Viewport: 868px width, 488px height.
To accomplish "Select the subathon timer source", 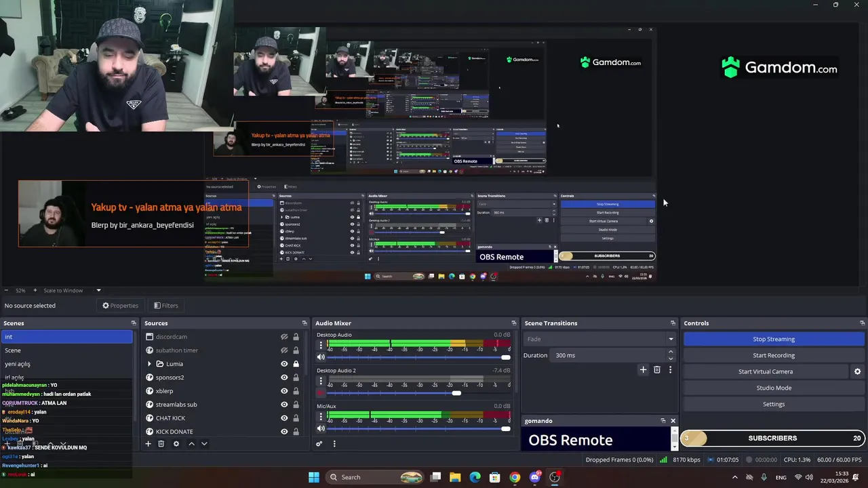I will 176,350.
